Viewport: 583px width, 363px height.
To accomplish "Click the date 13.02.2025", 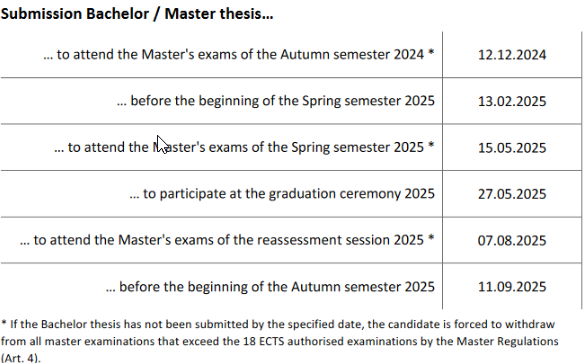I will (x=512, y=101).
